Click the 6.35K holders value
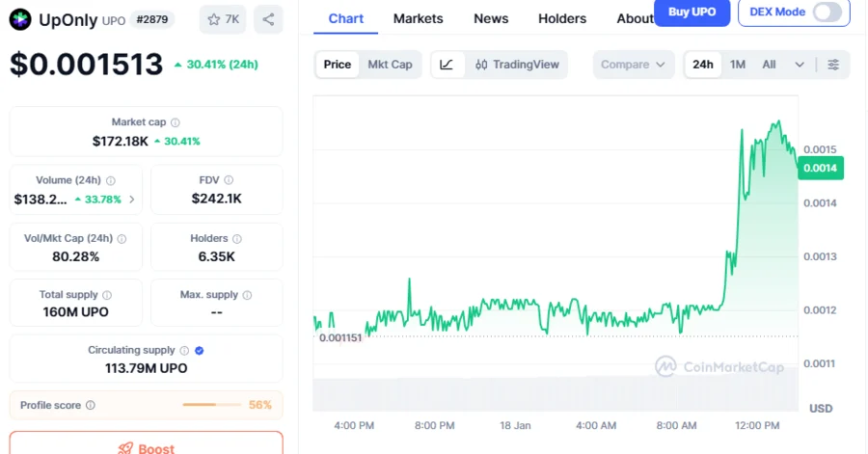 216,256
